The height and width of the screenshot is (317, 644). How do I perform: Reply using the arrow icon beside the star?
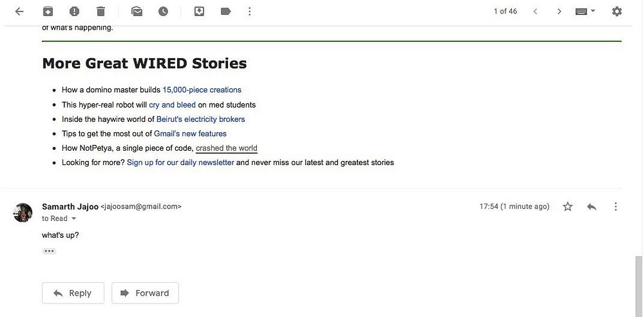tap(592, 207)
